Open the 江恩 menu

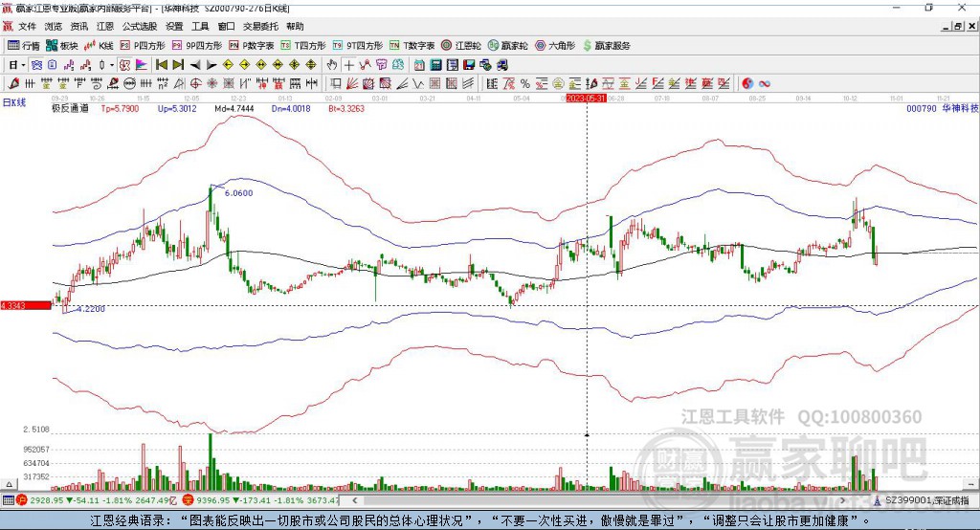[x=105, y=26]
